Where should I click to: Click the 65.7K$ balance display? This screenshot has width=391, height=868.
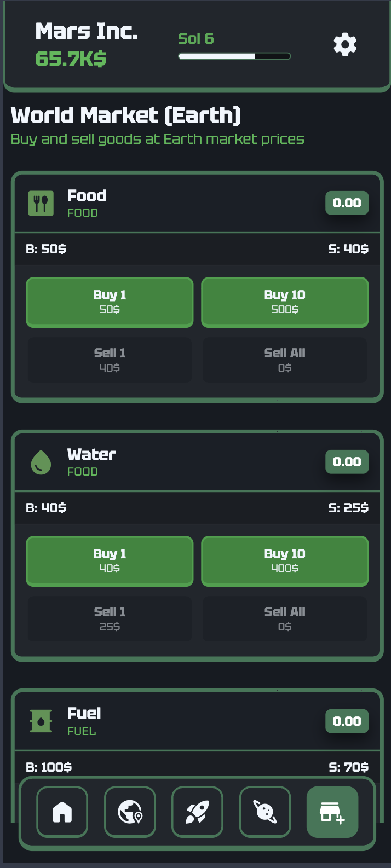[71, 59]
